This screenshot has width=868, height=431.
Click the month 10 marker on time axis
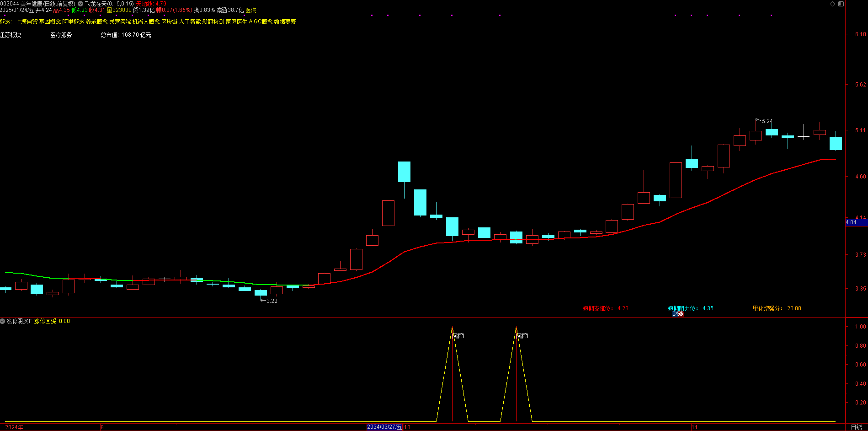(407, 427)
